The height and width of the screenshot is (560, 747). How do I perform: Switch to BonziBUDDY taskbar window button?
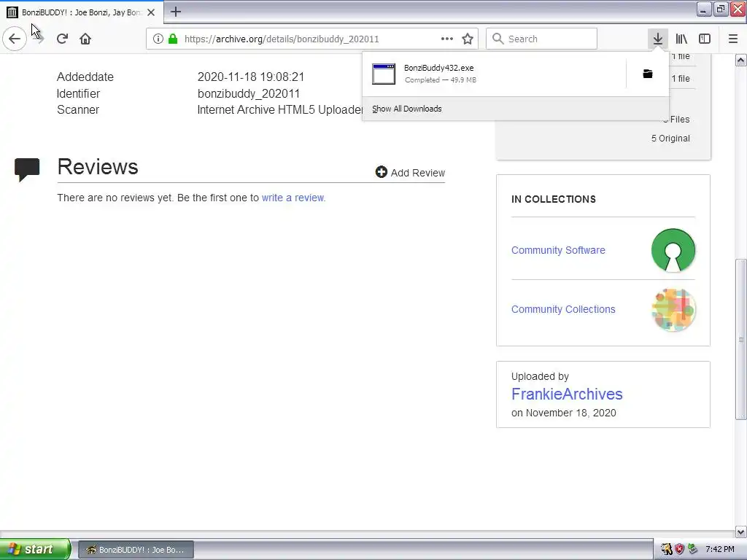point(136,550)
